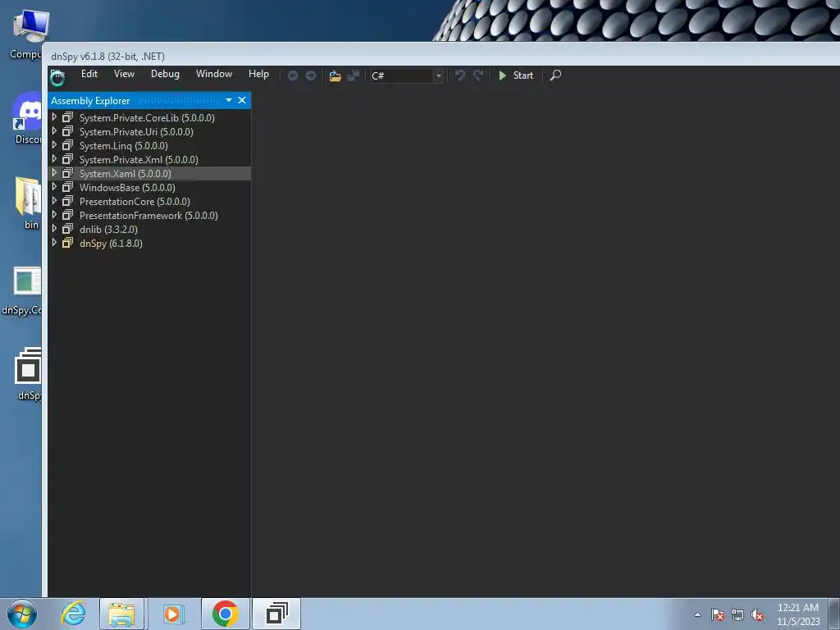
Task: Open the Debug menu
Action: (165, 74)
